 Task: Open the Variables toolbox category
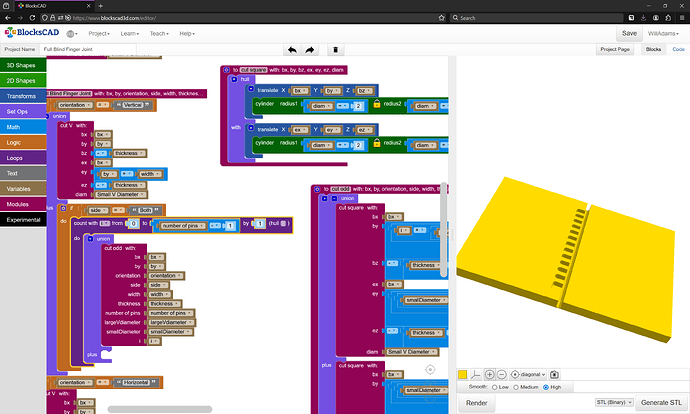click(23, 189)
